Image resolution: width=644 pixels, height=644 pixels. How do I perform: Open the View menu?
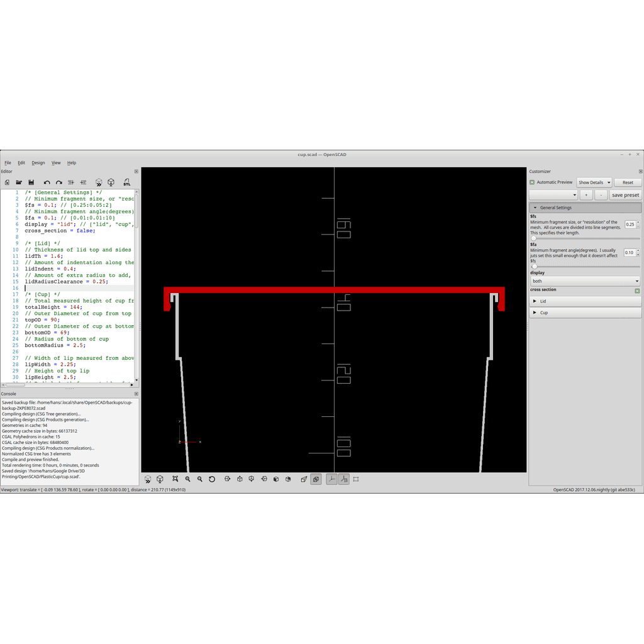coord(56,163)
